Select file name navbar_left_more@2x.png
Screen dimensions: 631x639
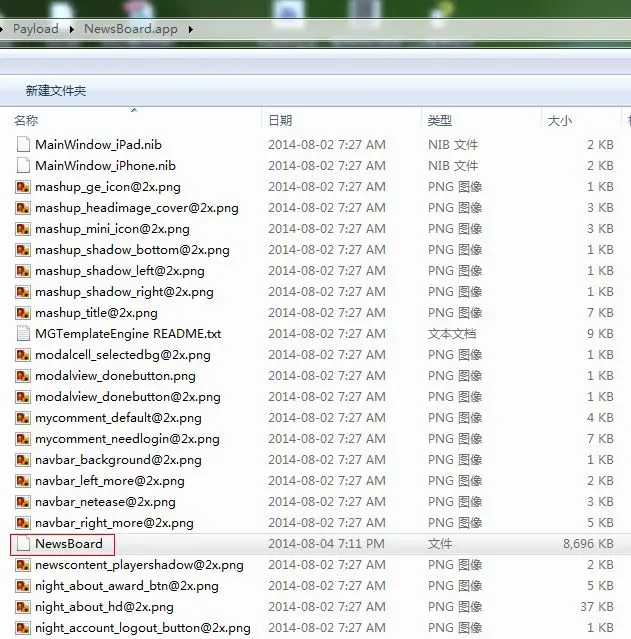tap(110, 481)
